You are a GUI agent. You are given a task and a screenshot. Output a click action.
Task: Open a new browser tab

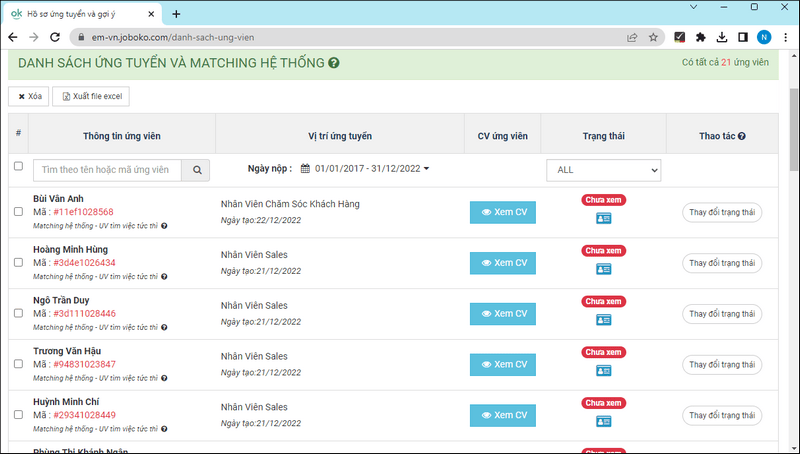pyautogui.click(x=176, y=14)
